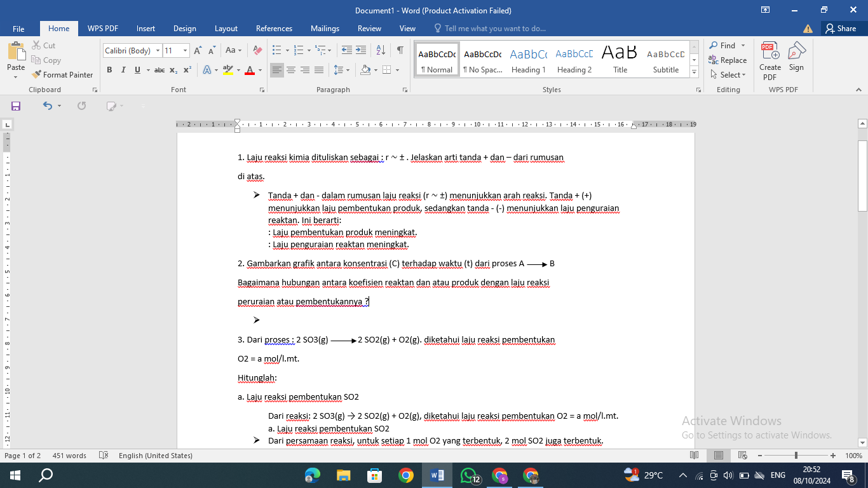Toggle Superscript formatting
This screenshot has width=868, height=488.
click(187, 70)
